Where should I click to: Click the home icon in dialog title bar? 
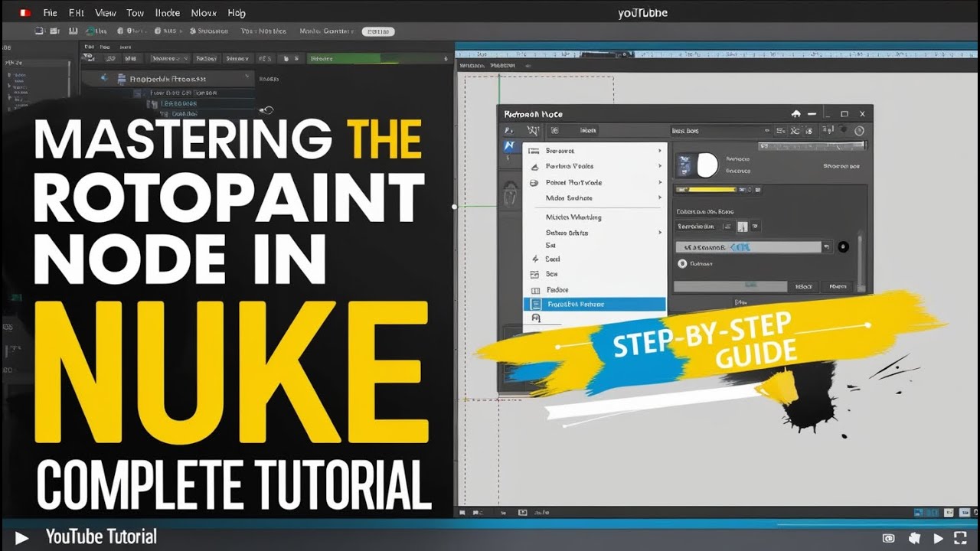[796, 114]
